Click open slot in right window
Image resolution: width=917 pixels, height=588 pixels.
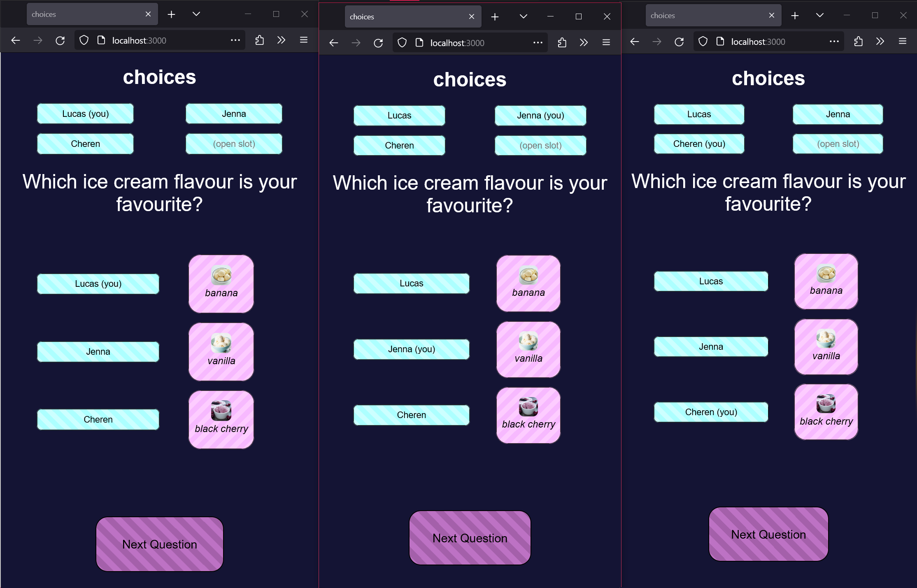838,144
